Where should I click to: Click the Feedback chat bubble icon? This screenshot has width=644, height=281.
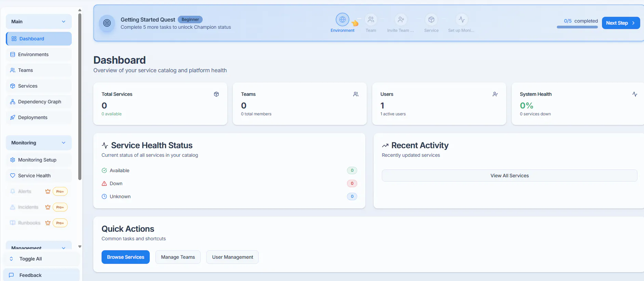pyautogui.click(x=11, y=275)
